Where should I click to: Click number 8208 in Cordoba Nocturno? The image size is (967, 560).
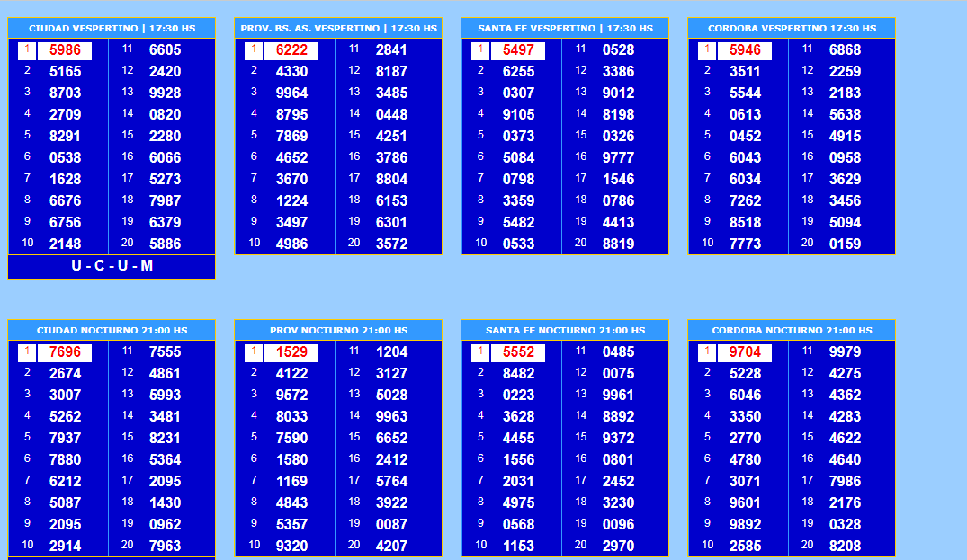pos(845,546)
